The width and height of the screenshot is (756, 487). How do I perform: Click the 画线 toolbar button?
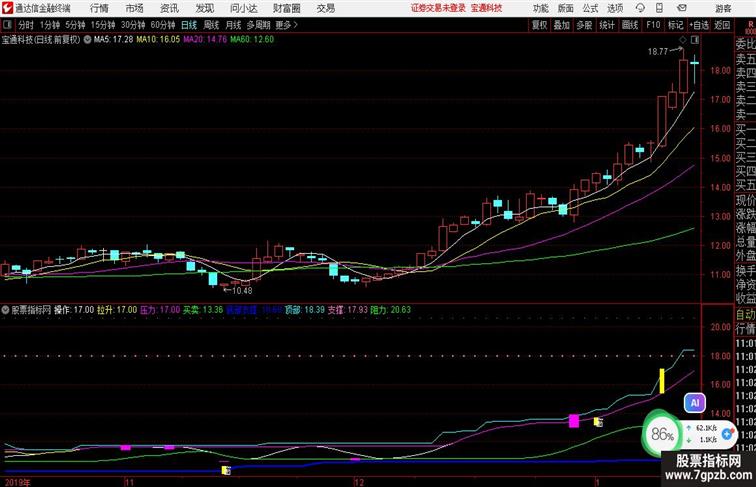[630, 25]
